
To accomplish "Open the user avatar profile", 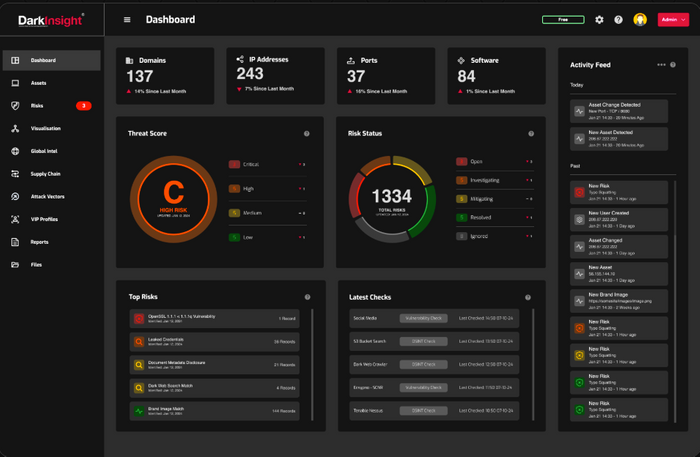I will tap(640, 20).
